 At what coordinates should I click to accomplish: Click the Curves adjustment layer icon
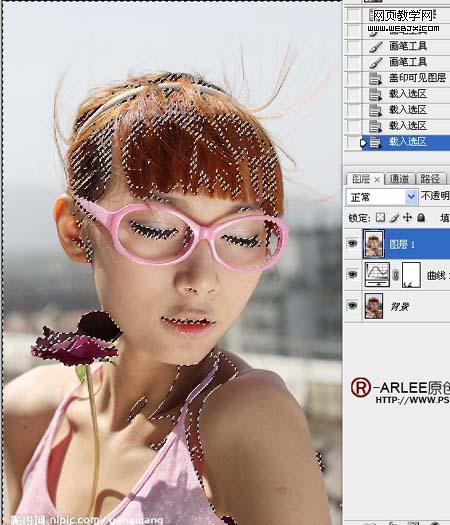377,275
